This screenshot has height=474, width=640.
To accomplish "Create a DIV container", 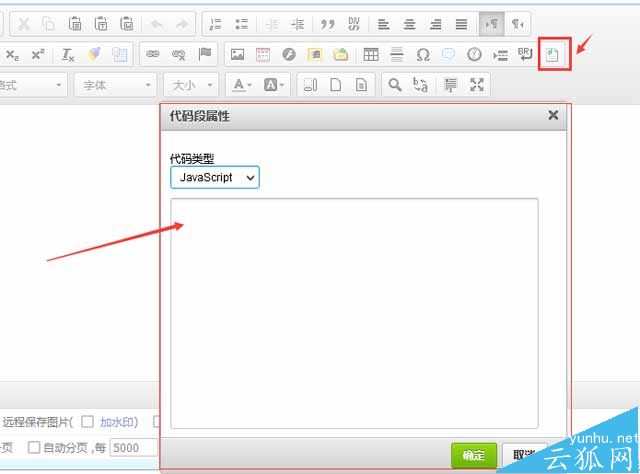I will pyautogui.click(x=354, y=24).
